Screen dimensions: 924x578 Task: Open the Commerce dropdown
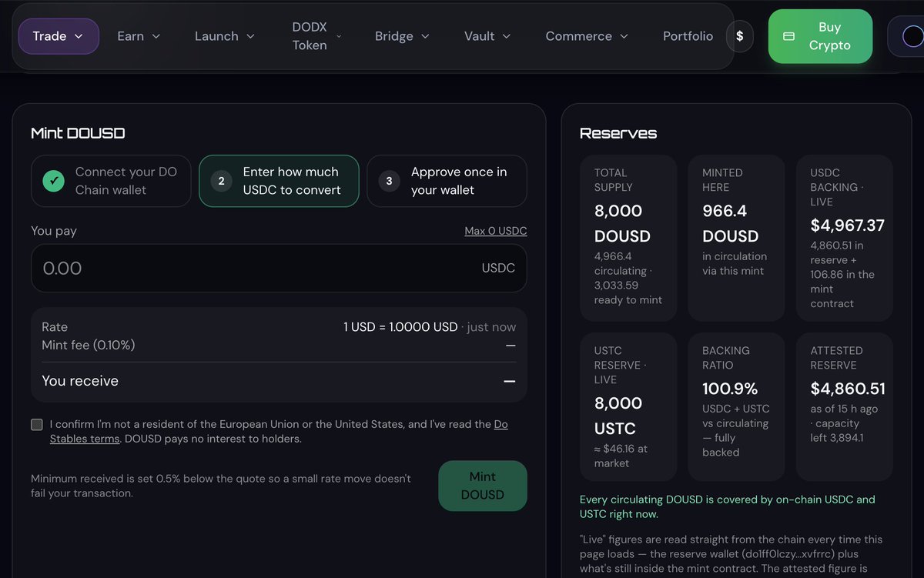pos(587,36)
